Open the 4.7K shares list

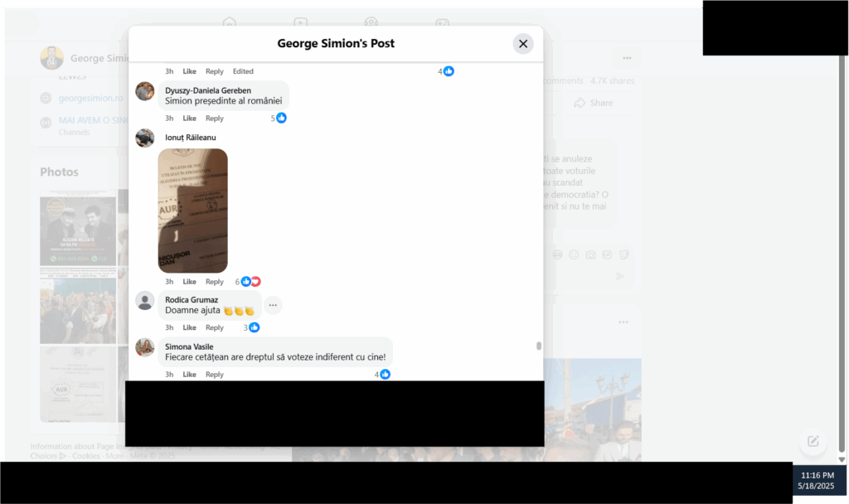click(x=613, y=80)
